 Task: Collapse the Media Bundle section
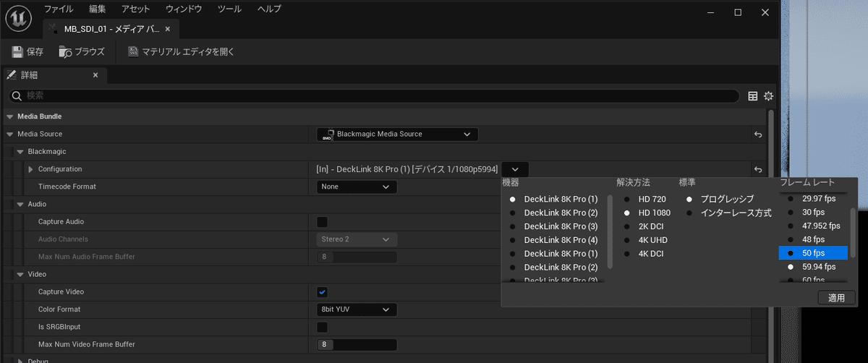pyautogui.click(x=10, y=116)
